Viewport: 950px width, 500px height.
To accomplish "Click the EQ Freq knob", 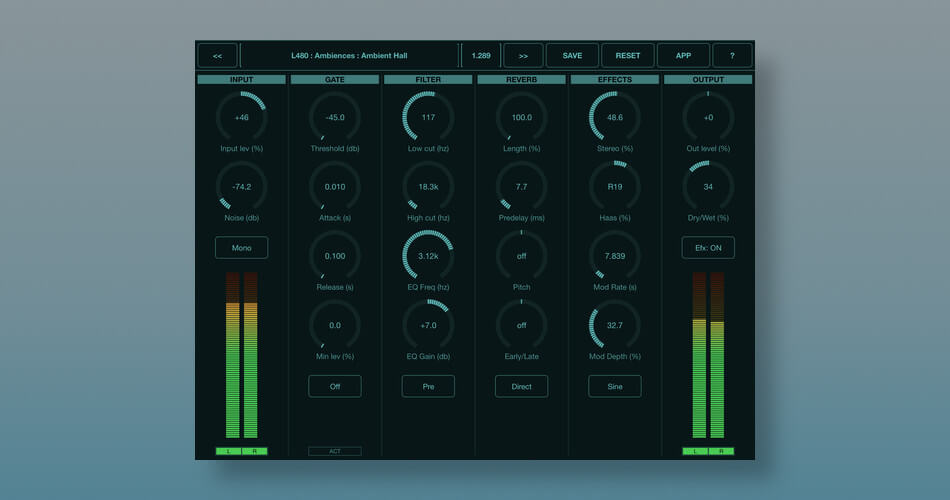I will (x=428, y=256).
